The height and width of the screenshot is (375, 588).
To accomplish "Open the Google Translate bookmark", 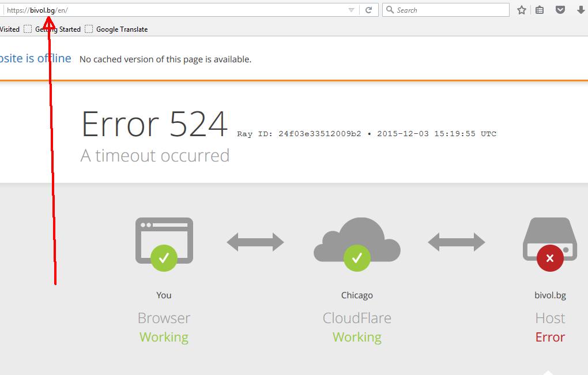I will pyautogui.click(x=122, y=29).
